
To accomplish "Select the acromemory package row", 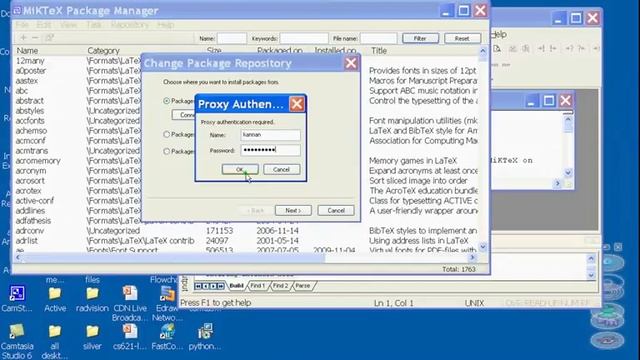I will [38, 161].
